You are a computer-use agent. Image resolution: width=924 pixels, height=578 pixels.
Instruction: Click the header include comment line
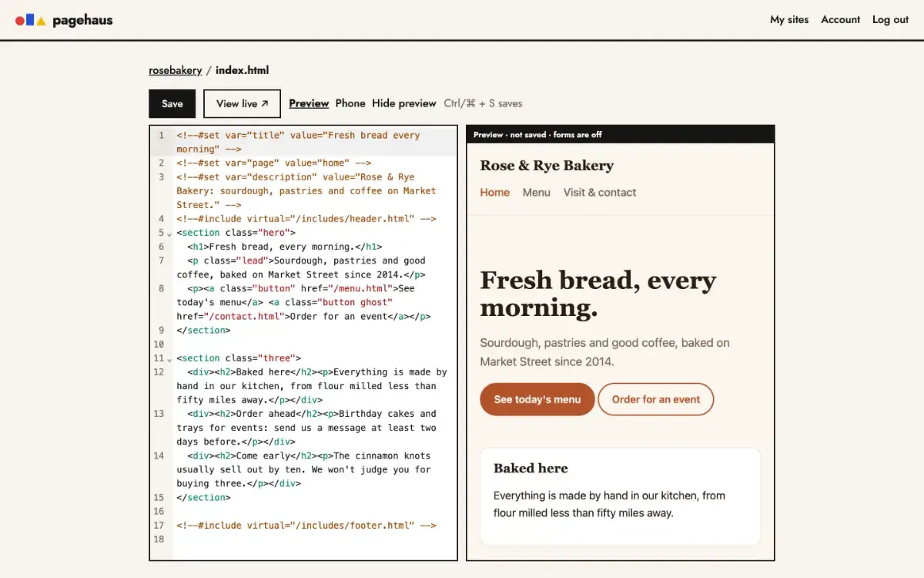[306, 219]
